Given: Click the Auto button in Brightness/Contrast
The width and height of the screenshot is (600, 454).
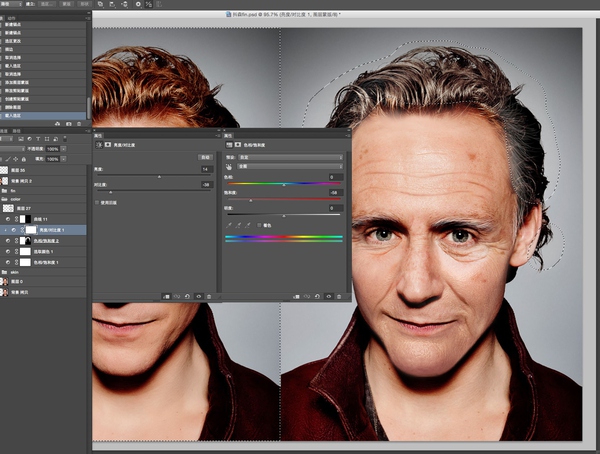Looking at the screenshot, I should tap(205, 157).
